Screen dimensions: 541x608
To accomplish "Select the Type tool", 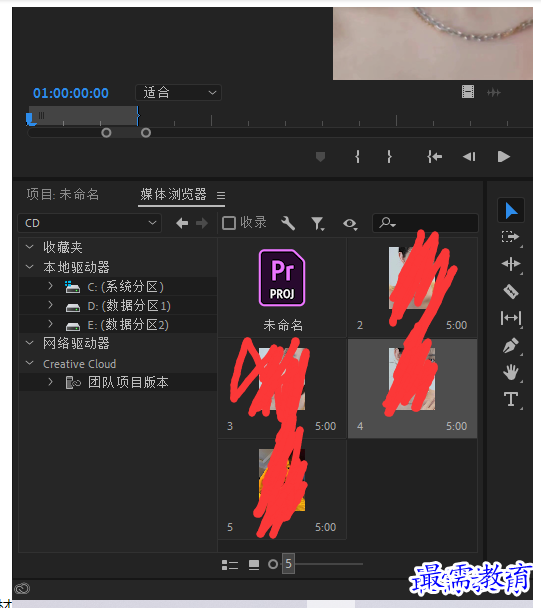I will click(x=511, y=399).
